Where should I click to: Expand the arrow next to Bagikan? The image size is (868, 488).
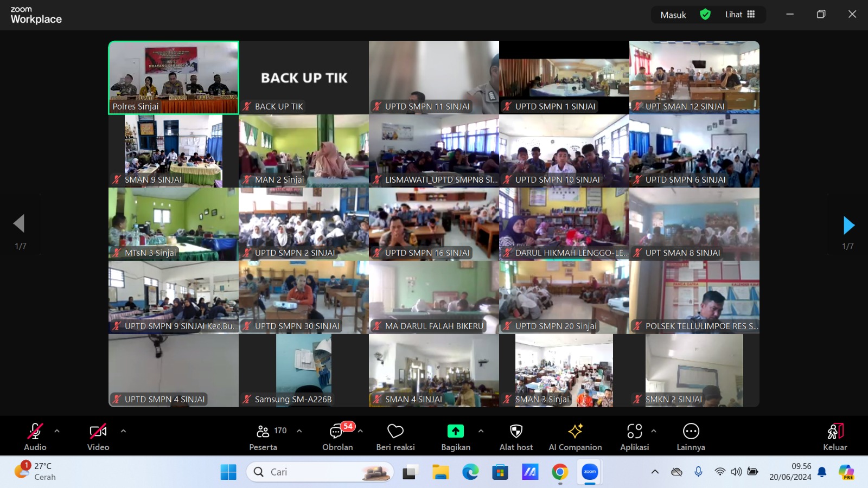pos(481,431)
